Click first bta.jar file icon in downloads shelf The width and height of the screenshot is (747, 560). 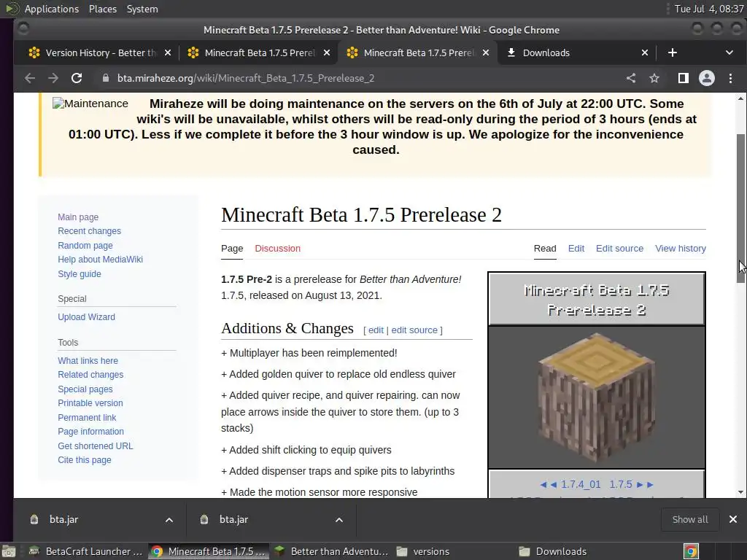tap(34, 519)
